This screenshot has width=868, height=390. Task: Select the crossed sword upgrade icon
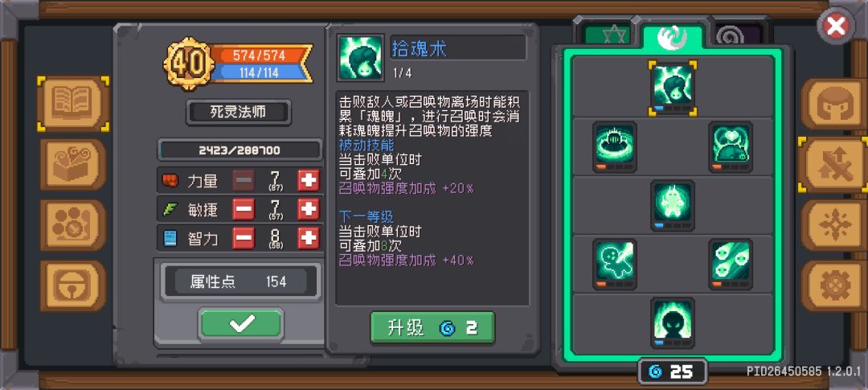pyautogui.click(x=834, y=165)
